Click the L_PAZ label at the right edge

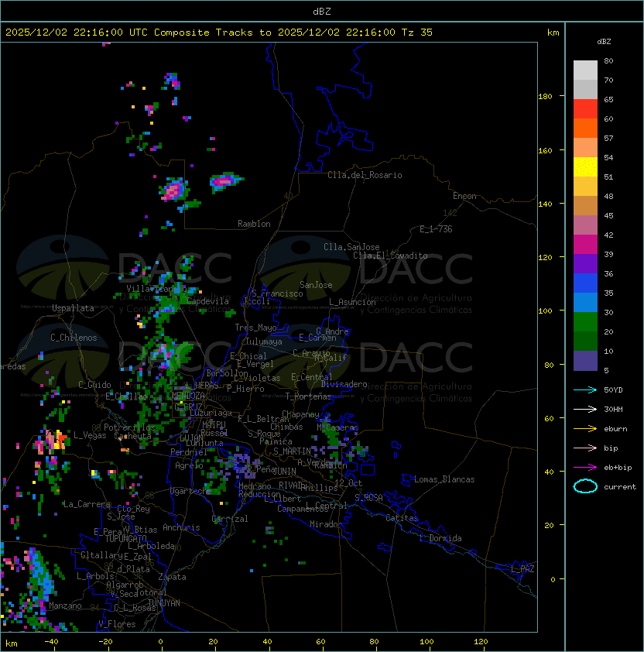522,569
